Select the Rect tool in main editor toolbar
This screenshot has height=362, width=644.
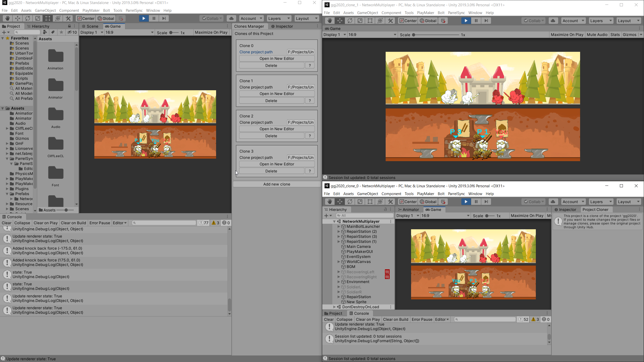click(48, 18)
